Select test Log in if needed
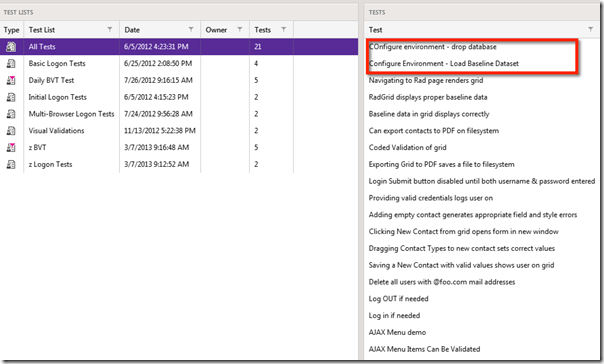This screenshot has width=604, height=364. coord(394,315)
